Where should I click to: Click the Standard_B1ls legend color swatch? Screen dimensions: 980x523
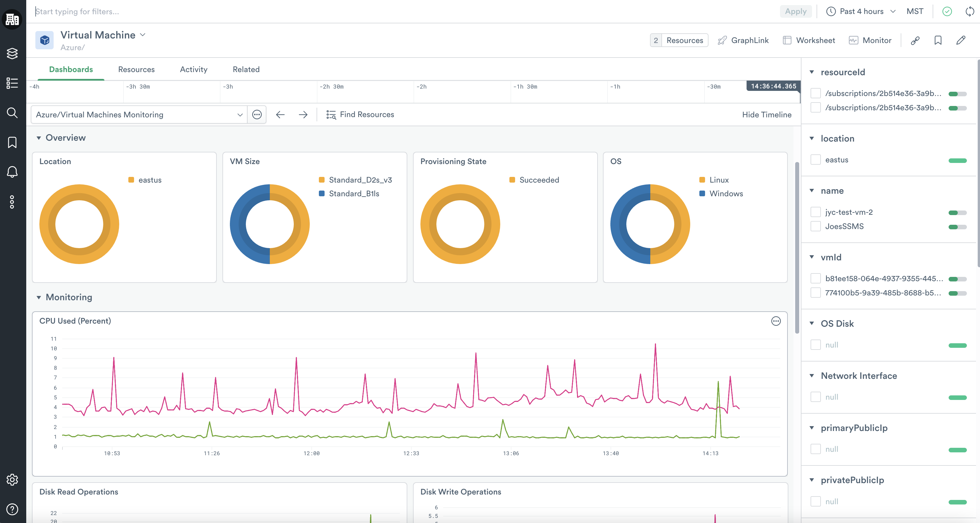pyautogui.click(x=321, y=194)
